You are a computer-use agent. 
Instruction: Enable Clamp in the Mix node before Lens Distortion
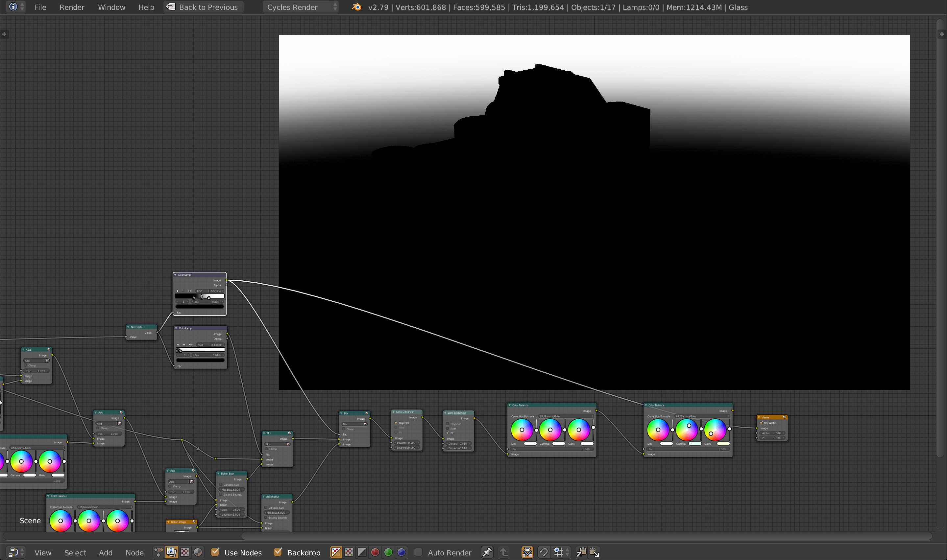coord(344,429)
